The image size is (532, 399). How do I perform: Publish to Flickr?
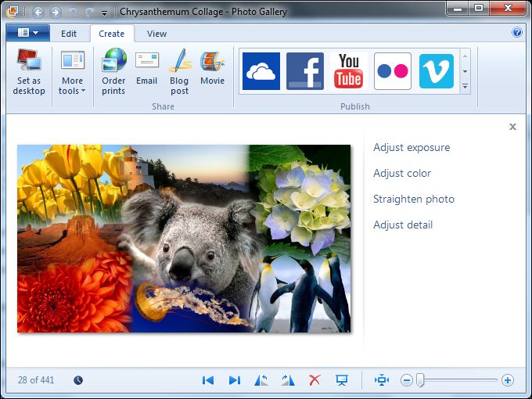pos(393,71)
